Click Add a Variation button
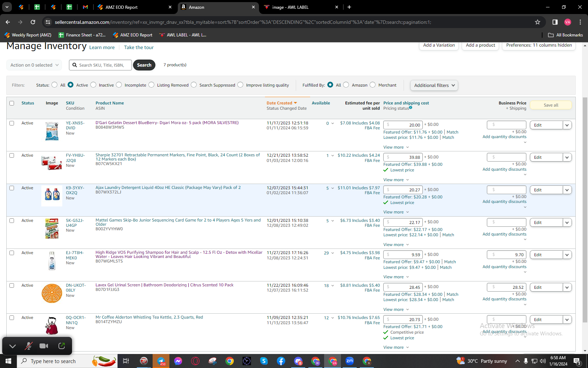The image size is (588, 368). (439, 45)
